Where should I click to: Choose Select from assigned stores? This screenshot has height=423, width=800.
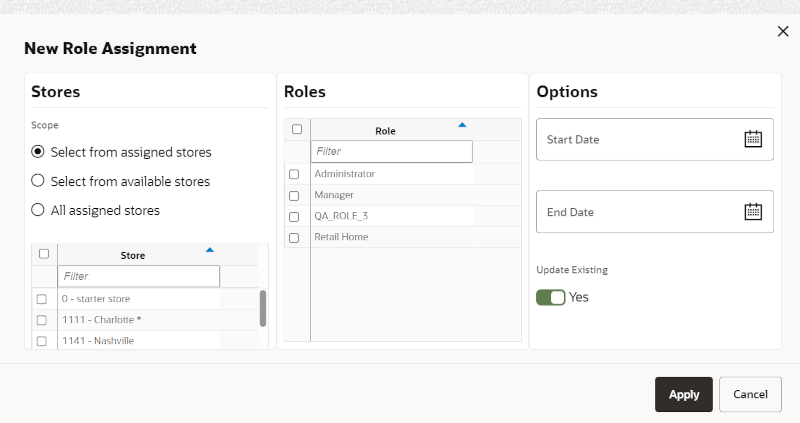38,152
